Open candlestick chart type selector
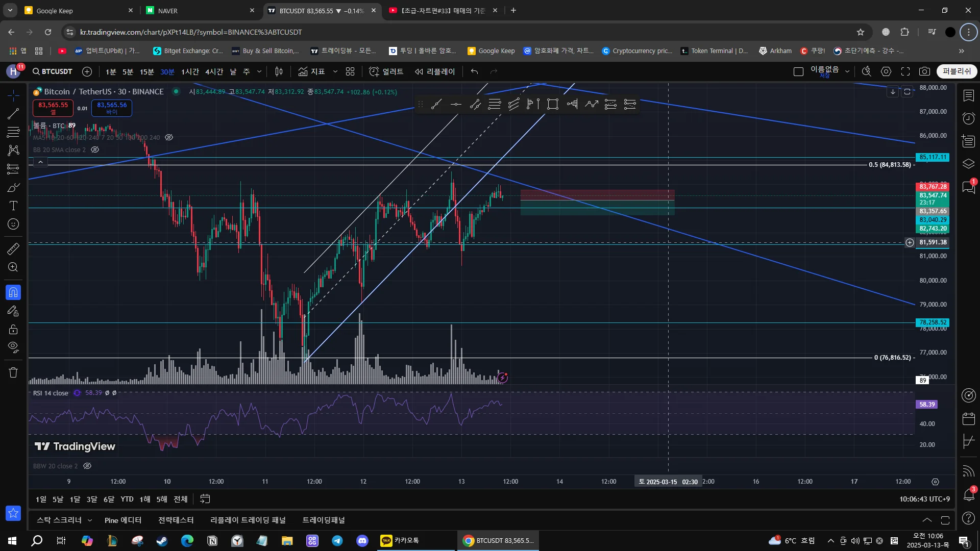 (279, 71)
